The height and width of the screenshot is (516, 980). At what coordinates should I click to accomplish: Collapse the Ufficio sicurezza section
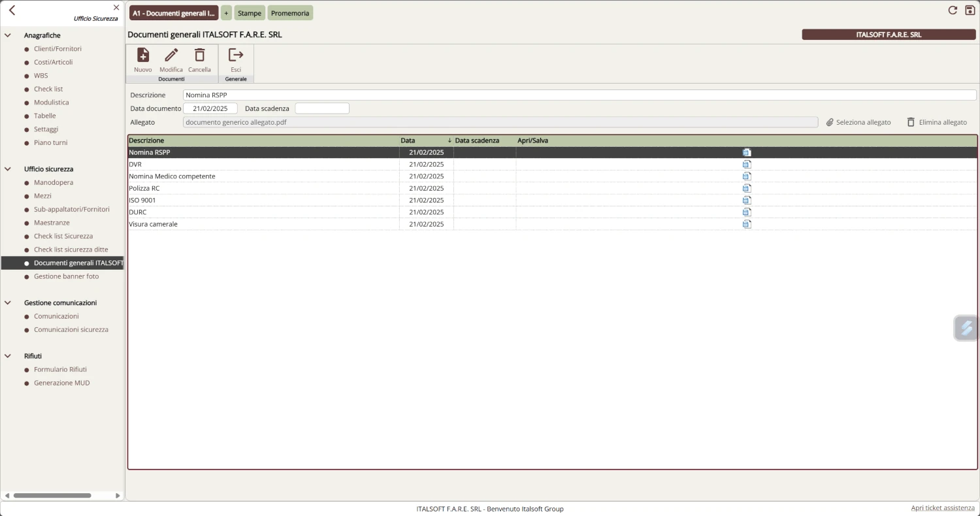pos(8,169)
